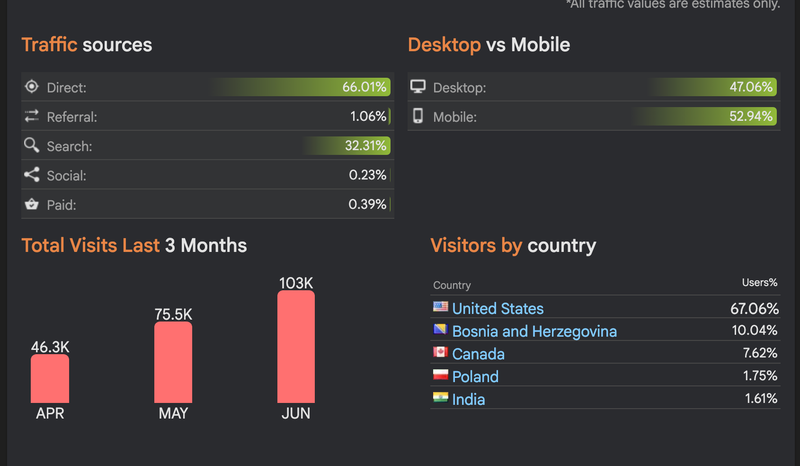Click the Search magnifying glass icon
800x466 pixels.
click(x=31, y=146)
